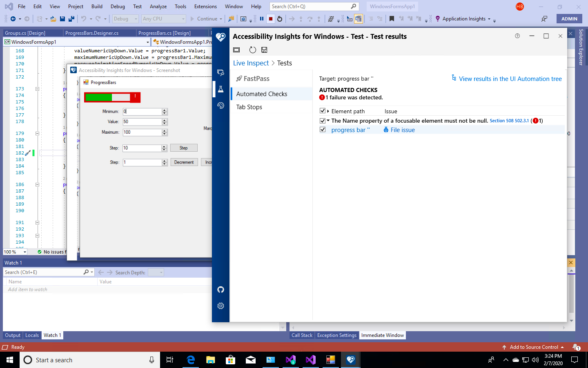Uncheck the progress bar failure result checkbox
The image size is (588, 368).
pos(323,129)
